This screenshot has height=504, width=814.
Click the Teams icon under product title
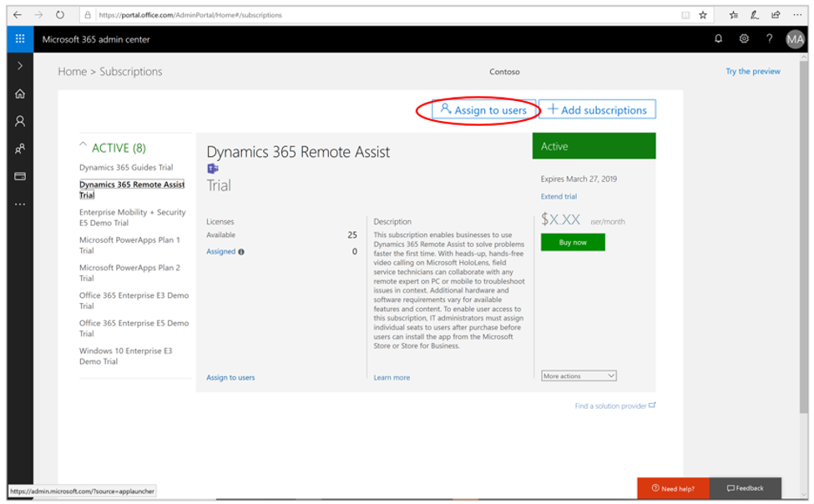pos(213,169)
